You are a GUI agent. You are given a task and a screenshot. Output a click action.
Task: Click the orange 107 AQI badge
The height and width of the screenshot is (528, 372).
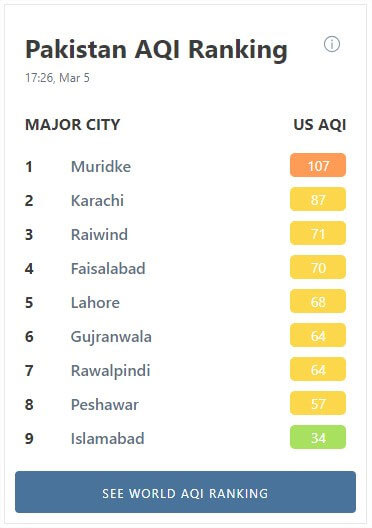318,165
